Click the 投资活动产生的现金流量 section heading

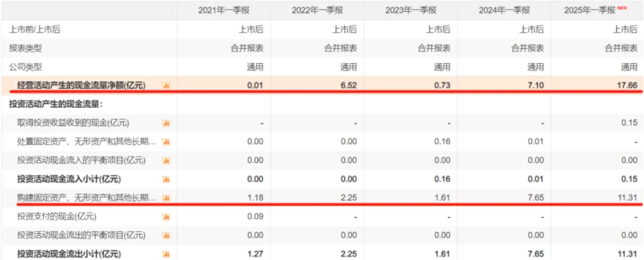tap(56, 105)
